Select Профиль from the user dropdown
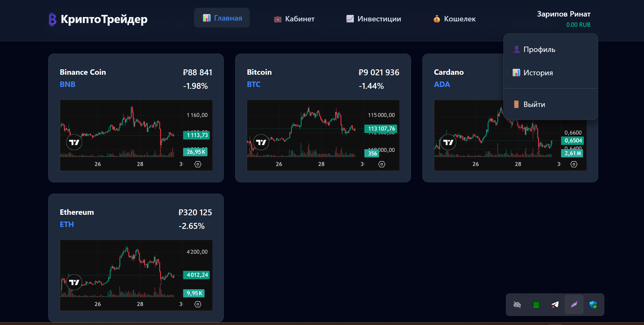Screen dimensions: 644x325 [539, 50]
